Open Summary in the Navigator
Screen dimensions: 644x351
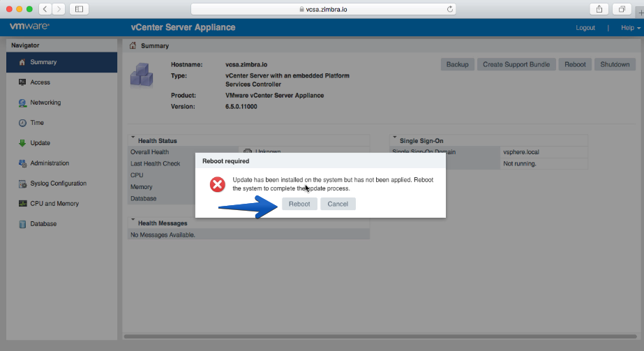click(61, 62)
